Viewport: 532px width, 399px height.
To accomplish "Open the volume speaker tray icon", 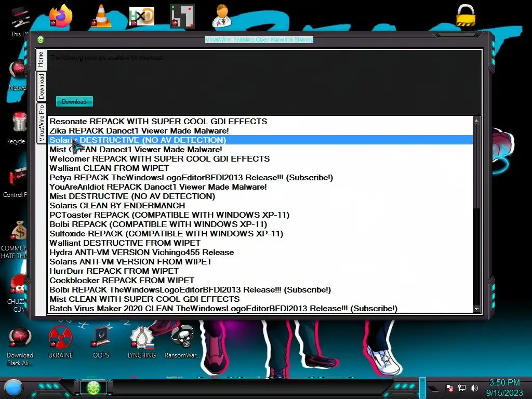I will tap(474, 388).
